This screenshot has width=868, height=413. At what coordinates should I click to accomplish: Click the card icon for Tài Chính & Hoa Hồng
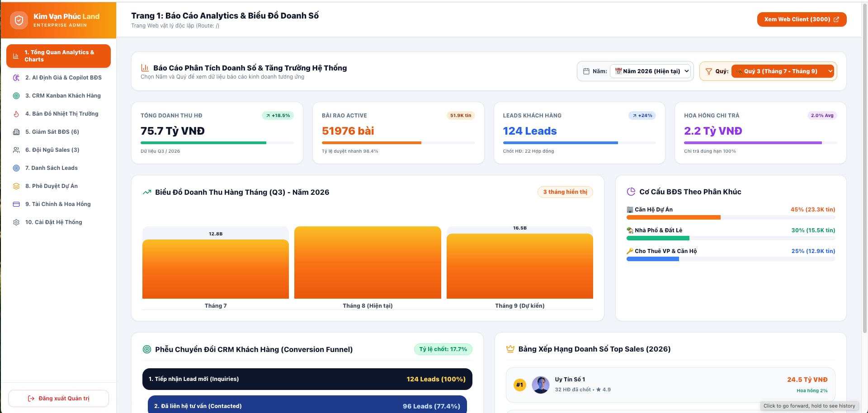pyautogui.click(x=16, y=204)
